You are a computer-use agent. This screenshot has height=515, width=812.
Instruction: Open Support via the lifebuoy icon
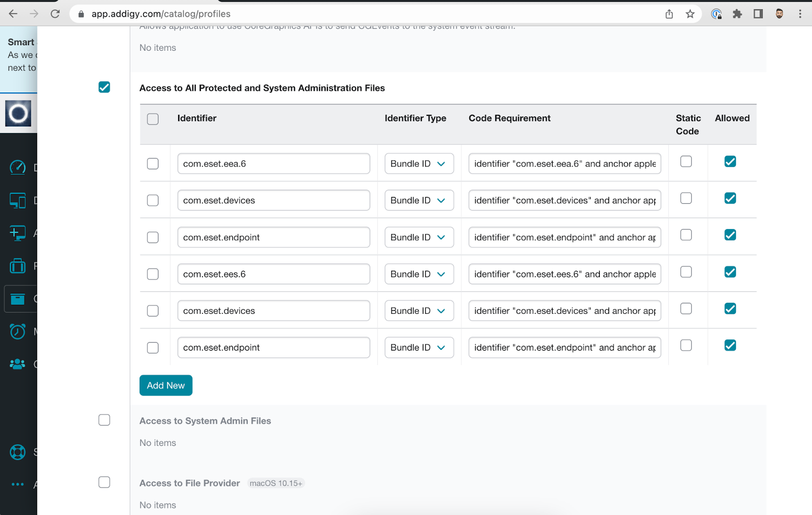tap(18, 452)
